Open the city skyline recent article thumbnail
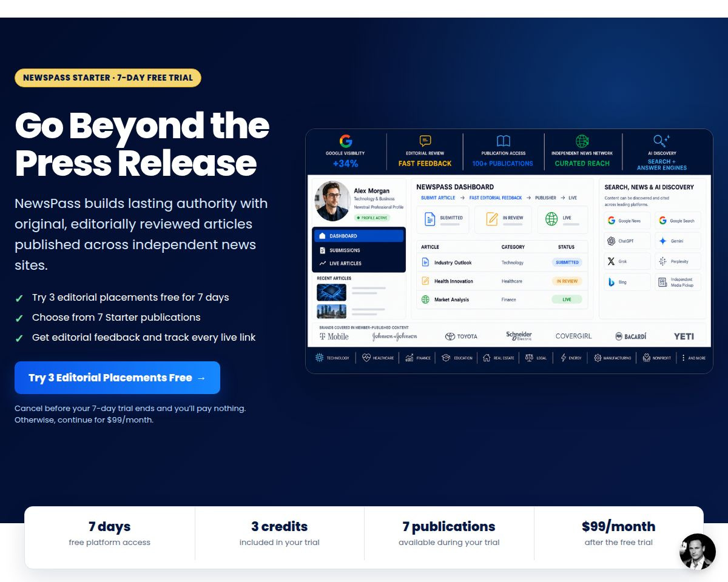 332,311
